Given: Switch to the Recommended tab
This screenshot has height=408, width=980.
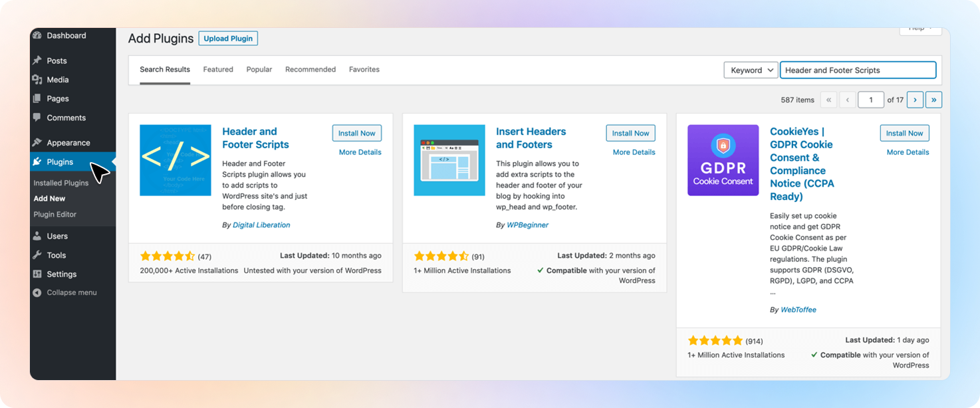Looking at the screenshot, I should tap(310, 69).
